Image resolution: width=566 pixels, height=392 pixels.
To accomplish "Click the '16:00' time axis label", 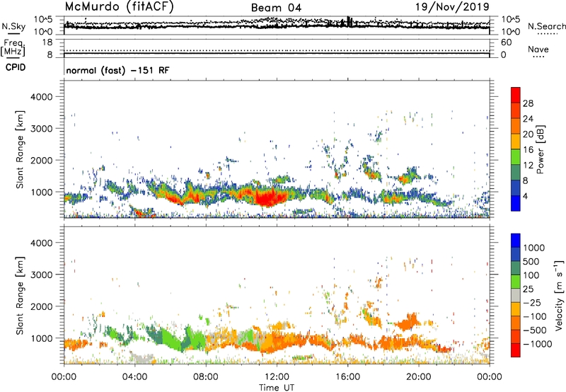I will 347,377.
